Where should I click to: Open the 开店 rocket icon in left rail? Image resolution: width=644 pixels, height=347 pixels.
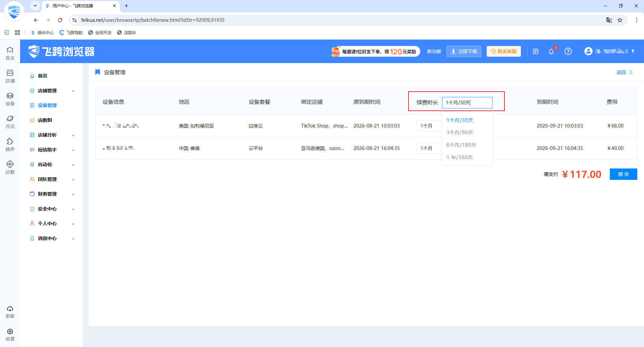tap(10, 122)
